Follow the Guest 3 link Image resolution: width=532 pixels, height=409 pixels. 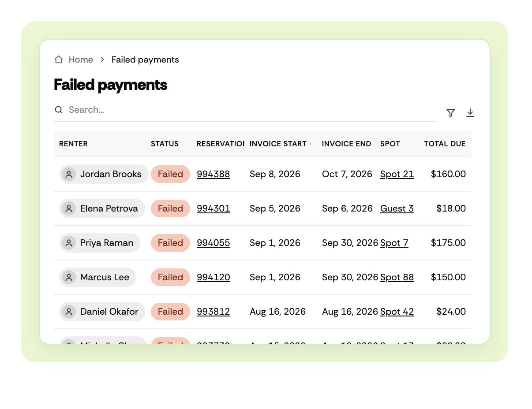click(x=397, y=208)
